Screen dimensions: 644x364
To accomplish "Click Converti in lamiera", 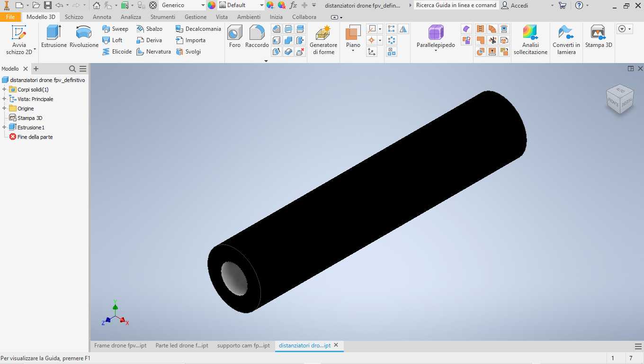I will click(x=566, y=40).
